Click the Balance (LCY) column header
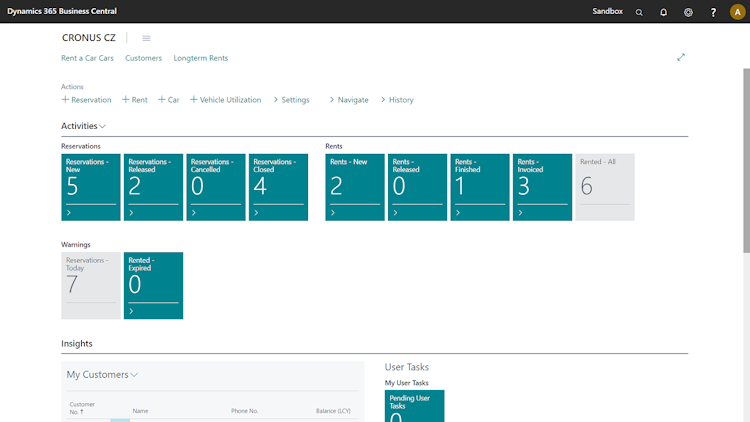The height and width of the screenshot is (422, 750). [333, 411]
